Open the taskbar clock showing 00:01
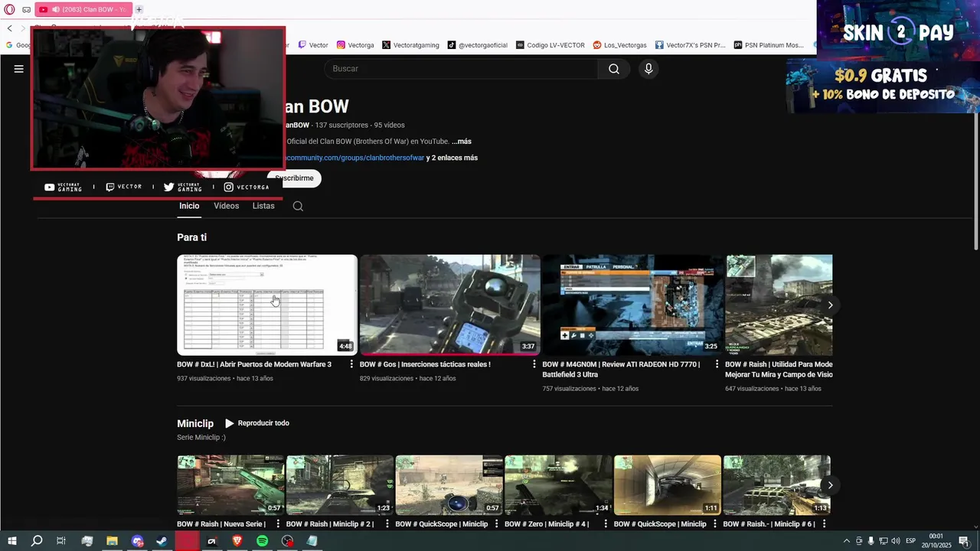This screenshot has width=980, height=551. coord(936,541)
